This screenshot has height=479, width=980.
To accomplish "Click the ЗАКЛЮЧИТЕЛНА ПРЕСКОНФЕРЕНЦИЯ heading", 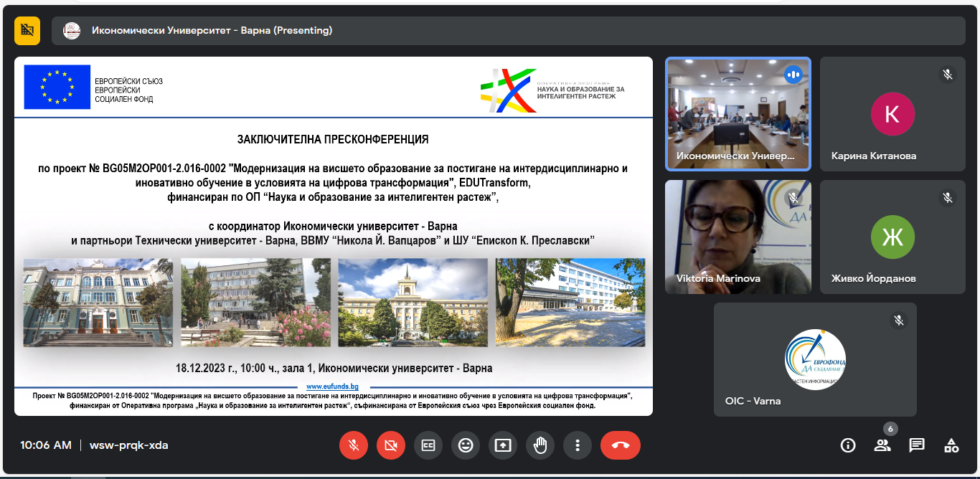I will tap(334, 139).
